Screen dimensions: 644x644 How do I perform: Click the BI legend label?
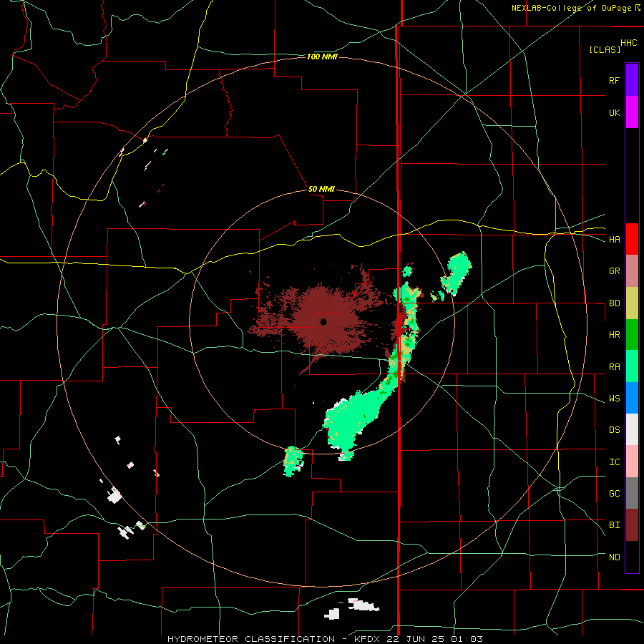point(614,525)
